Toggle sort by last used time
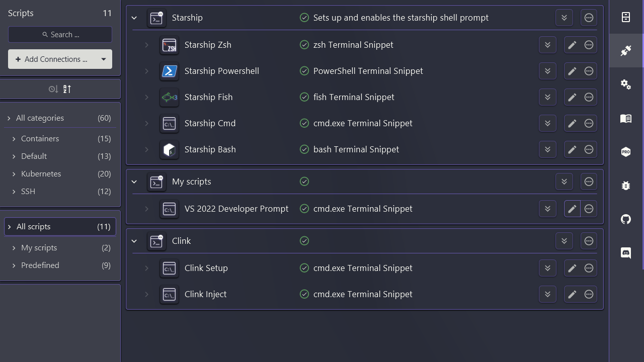The height and width of the screenshot is (362, 644). pyautogui.click(x=53, y=89)
